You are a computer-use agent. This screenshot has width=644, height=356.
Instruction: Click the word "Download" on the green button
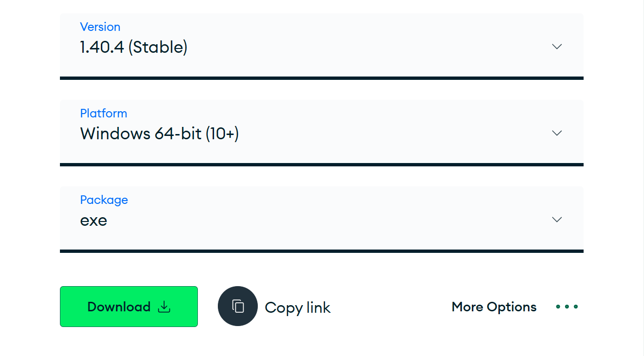pos(119,307)
